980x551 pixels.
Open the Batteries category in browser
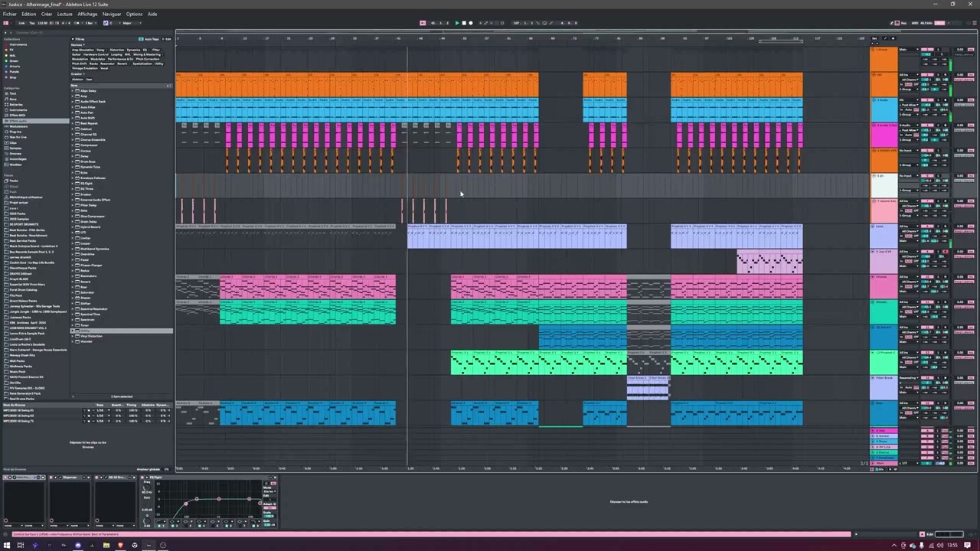pyautogui.click(x=16, y=105)
